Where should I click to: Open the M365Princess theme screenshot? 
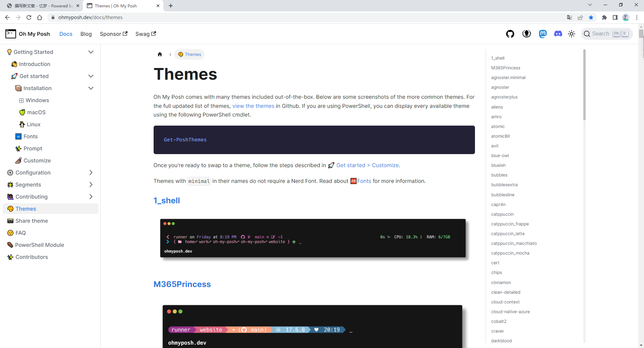tap(313, 327)
